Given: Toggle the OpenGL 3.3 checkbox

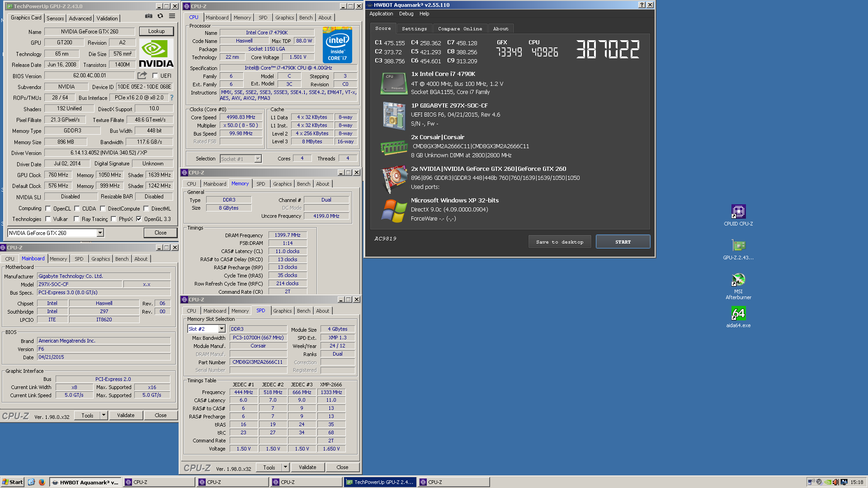Looking at the screenshot, I should [x=139, y=219].
